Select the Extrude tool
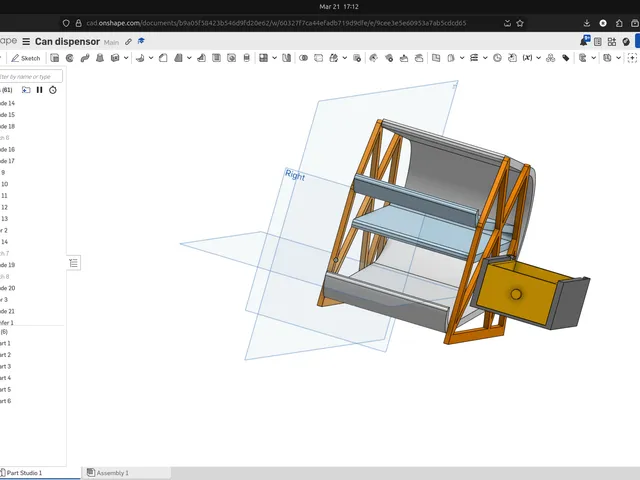 tap(54, 58)
